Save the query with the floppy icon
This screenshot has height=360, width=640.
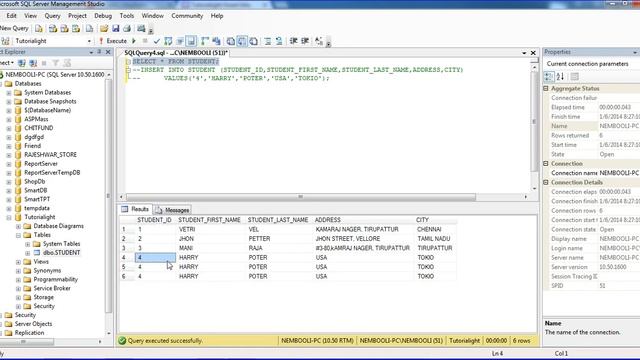[x=116, y=29]
